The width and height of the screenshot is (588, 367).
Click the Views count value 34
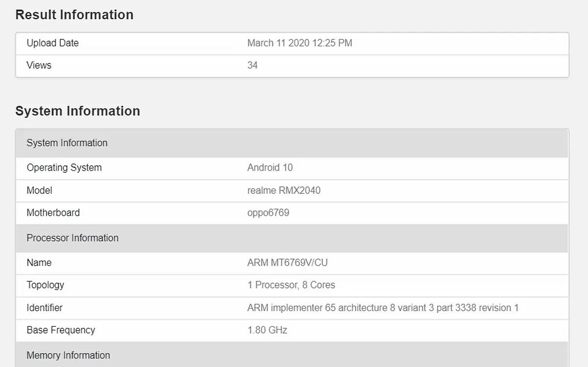252,65
